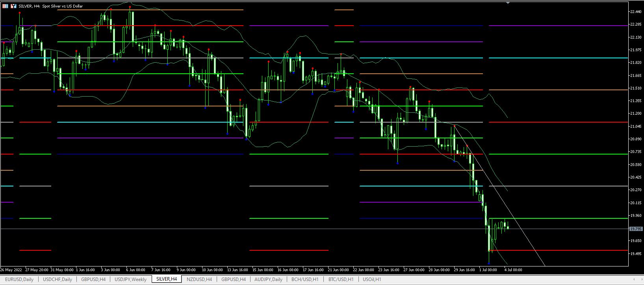The image size is (644, 285).
Task: Click the red table icon beside chart title
Action: click(x=5, y=6)
